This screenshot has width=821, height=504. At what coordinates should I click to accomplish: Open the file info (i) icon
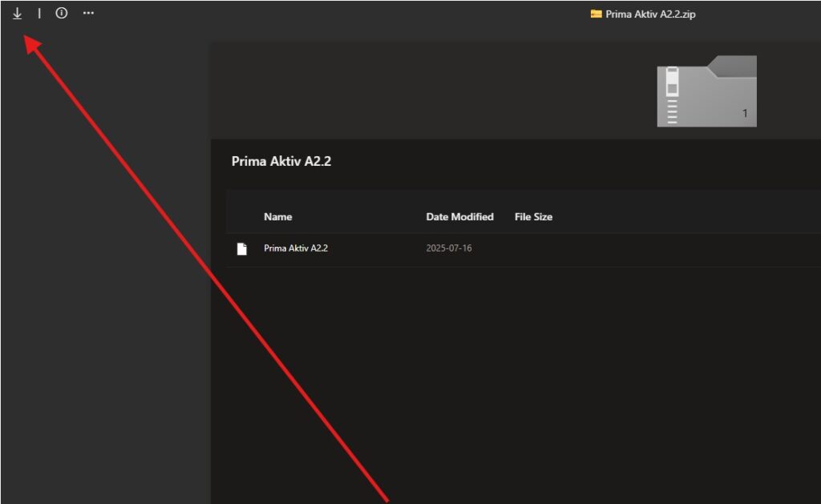click(x=61, y=13)
